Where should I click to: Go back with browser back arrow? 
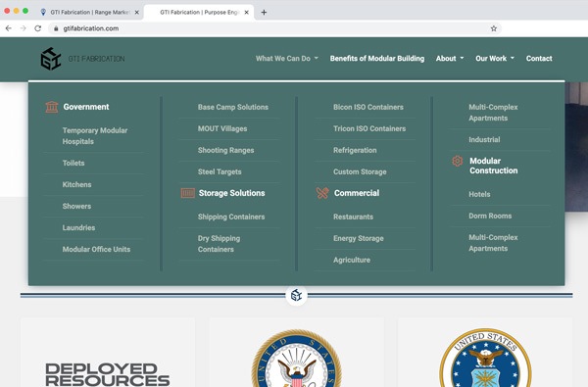pyautogui.click(x=9, y=28)
